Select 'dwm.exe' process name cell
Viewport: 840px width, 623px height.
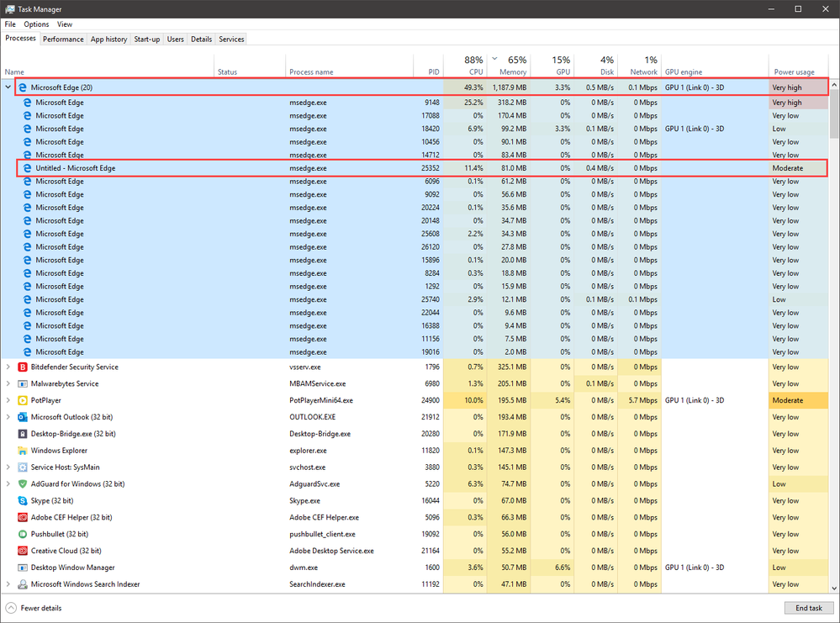tap(304, 568)
